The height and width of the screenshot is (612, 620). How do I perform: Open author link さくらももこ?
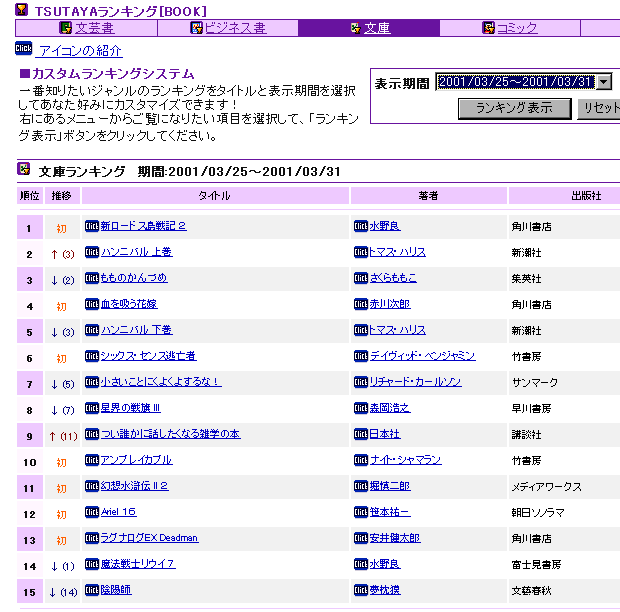pyautogui.click(x=393, y=278)
